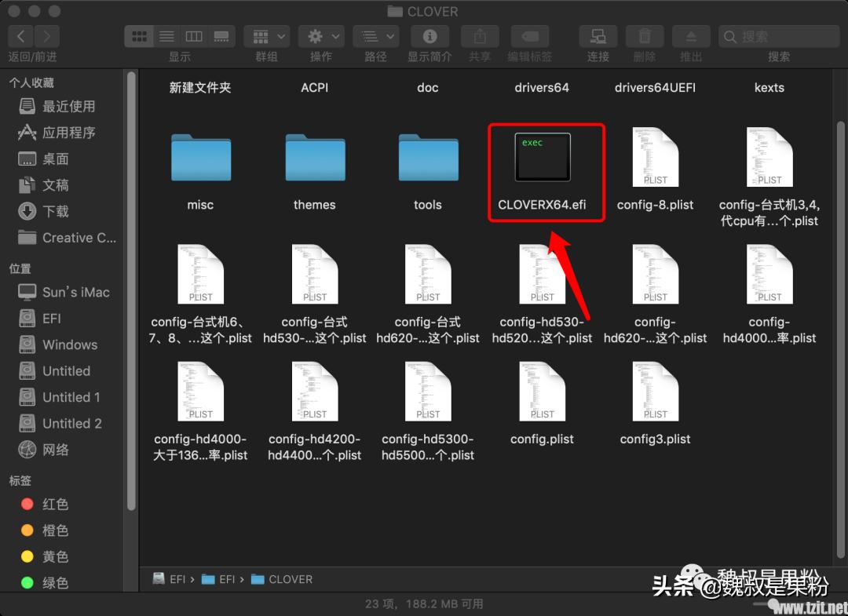Select the doc folder label
848x616 pixels.
428,88
